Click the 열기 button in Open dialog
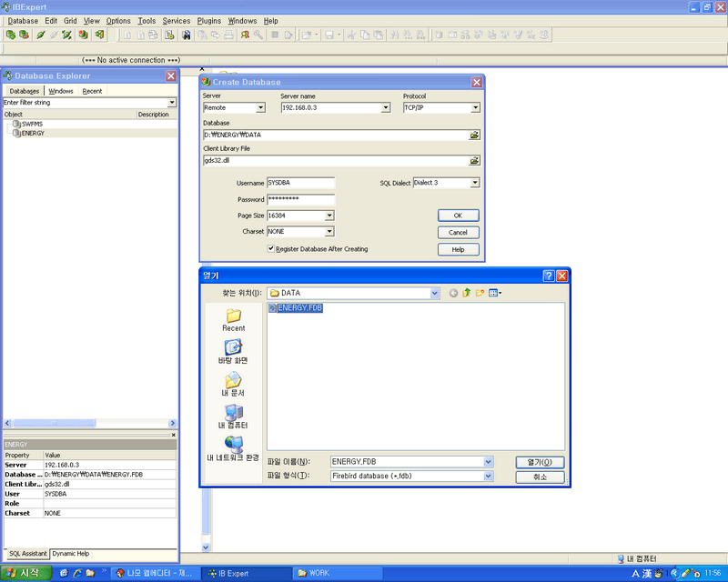 coord(540,462)
